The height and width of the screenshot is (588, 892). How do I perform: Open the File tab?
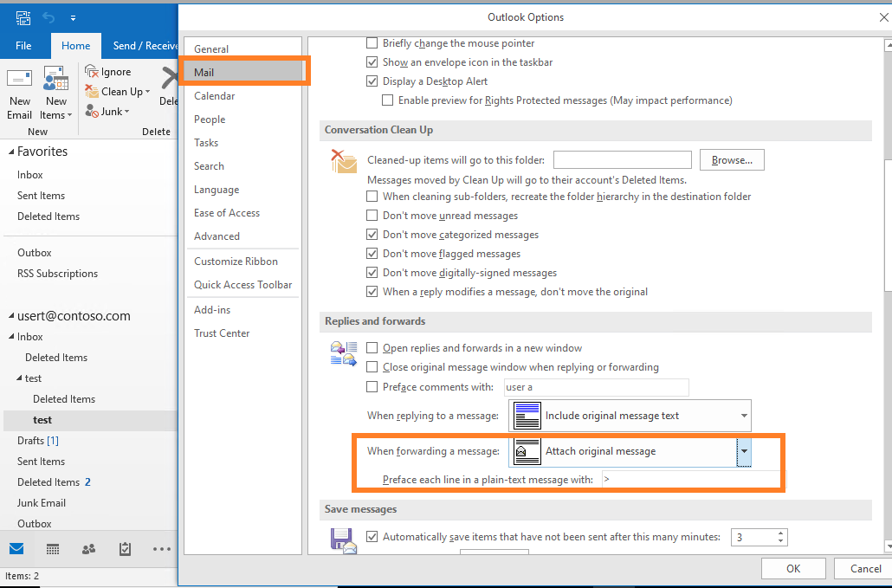[23, 46]
